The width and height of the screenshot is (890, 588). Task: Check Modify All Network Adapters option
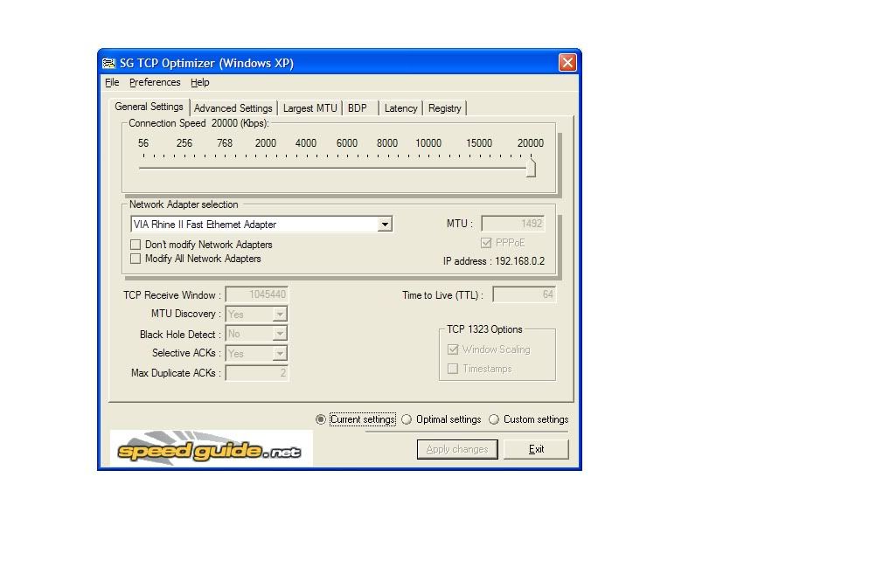[136, 259]
